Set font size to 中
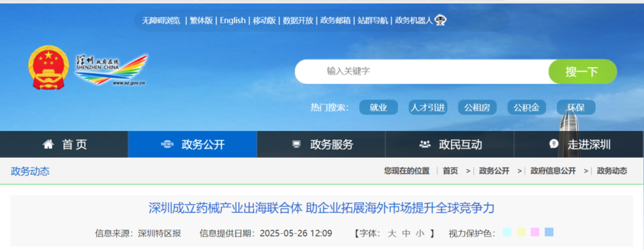 406,233
